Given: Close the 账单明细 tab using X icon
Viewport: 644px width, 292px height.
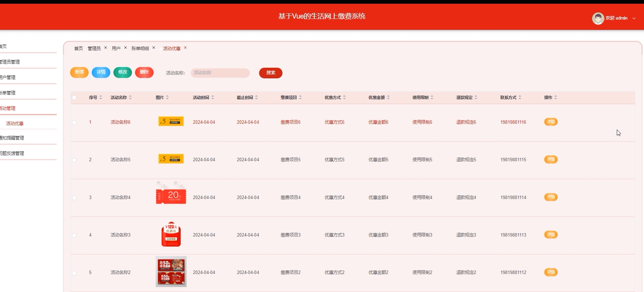Looking at the screenshot, I should tap(154, 48).
